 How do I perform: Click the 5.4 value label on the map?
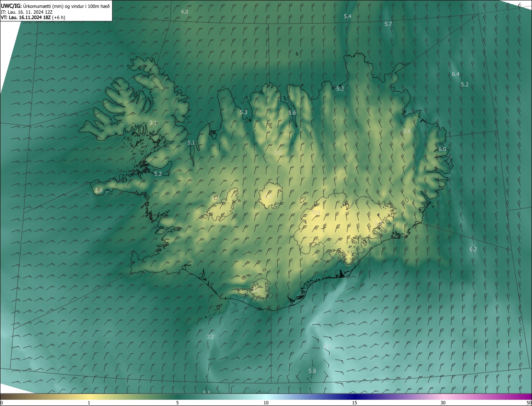pyautogui.click(x=348, y=16)
